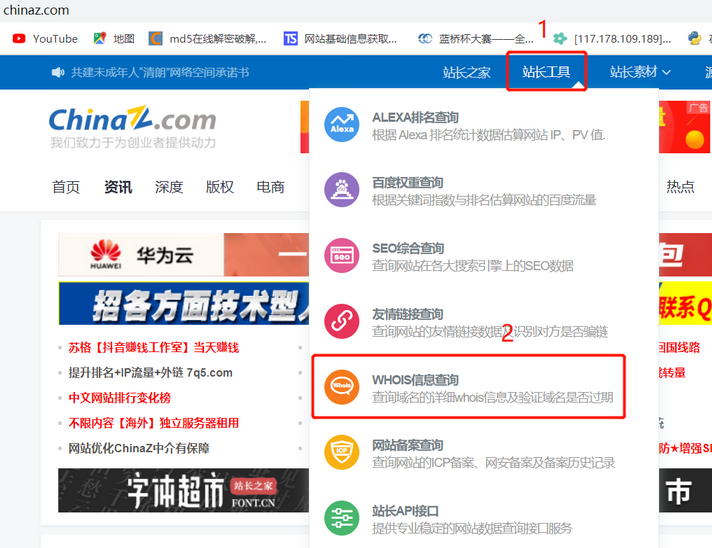Open the 共建未成年人清朗网络空间承诺书 link
The image size is (712, 548).
click(x=160, y=73)
